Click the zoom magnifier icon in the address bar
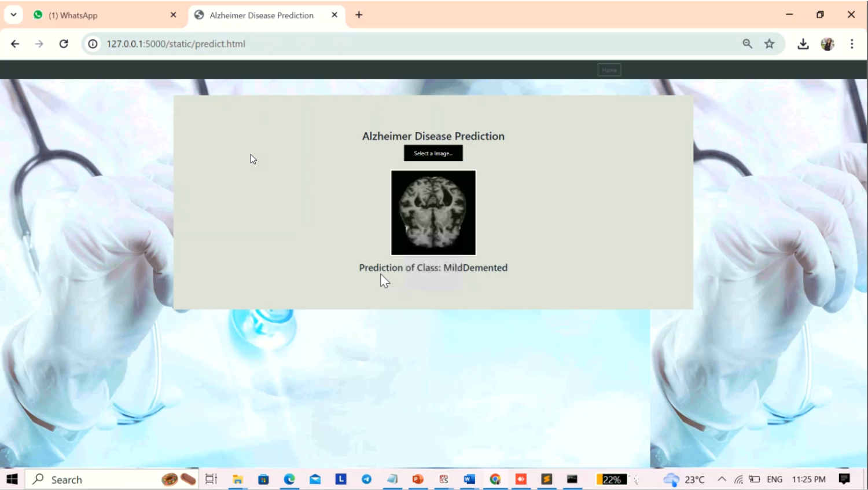 [747, 43]
